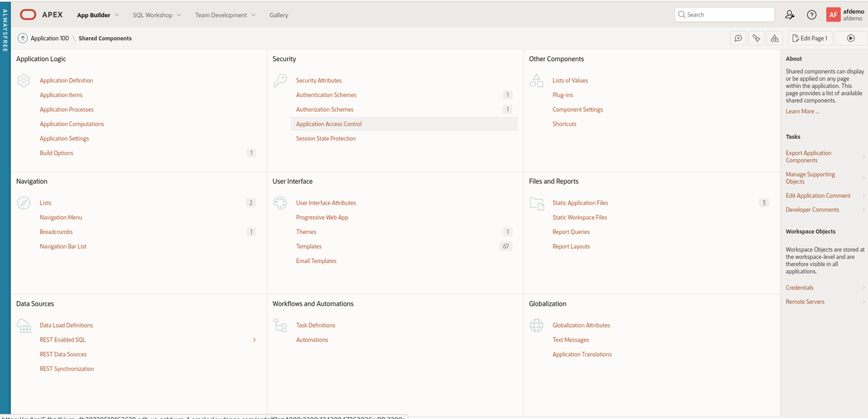868x419 pixels.
Task: Click Learn More in the About panel
Action: pos(802,111)
